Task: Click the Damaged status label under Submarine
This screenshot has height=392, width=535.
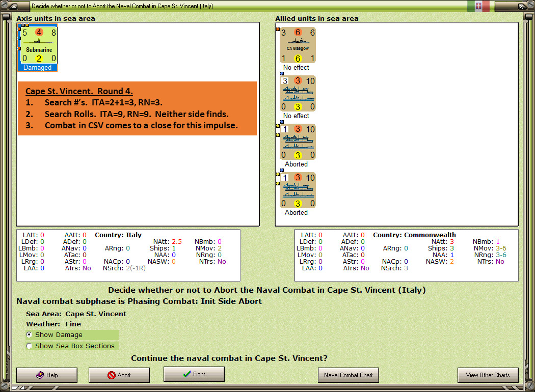Action: click(x=38, y=68)
